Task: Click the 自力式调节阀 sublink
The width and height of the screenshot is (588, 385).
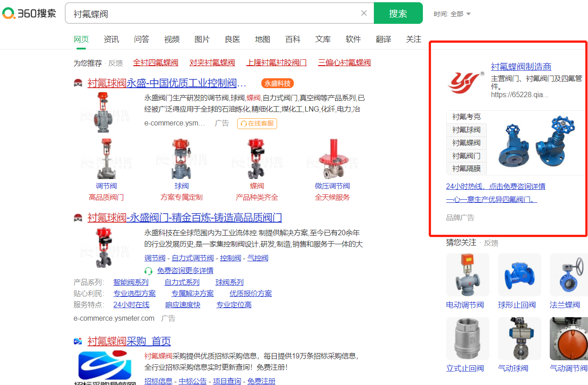Action: point(193,258)
